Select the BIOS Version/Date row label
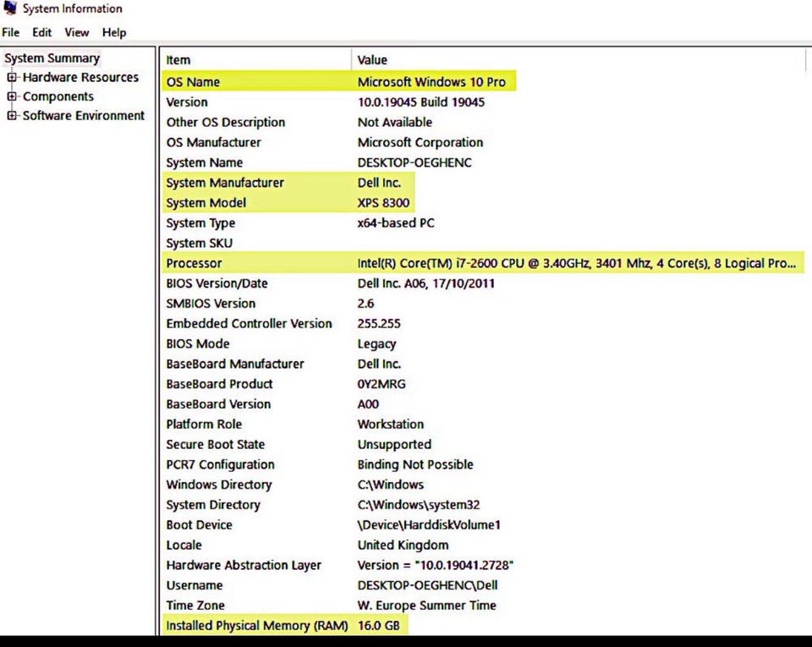Screen dimensions: 812x647 (217, 283)
